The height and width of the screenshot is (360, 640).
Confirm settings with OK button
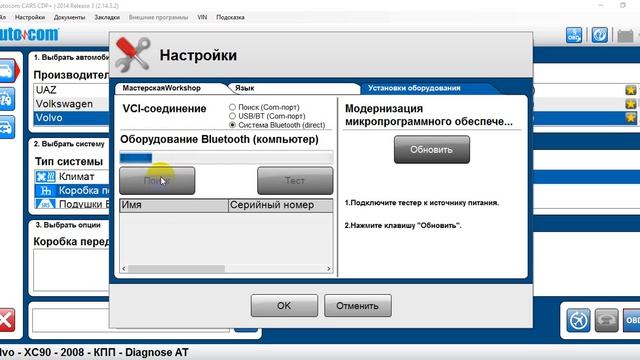[284, 306]
